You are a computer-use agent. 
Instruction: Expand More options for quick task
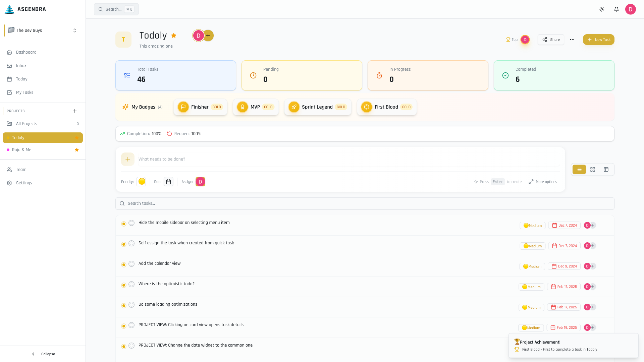coord(543,182)
